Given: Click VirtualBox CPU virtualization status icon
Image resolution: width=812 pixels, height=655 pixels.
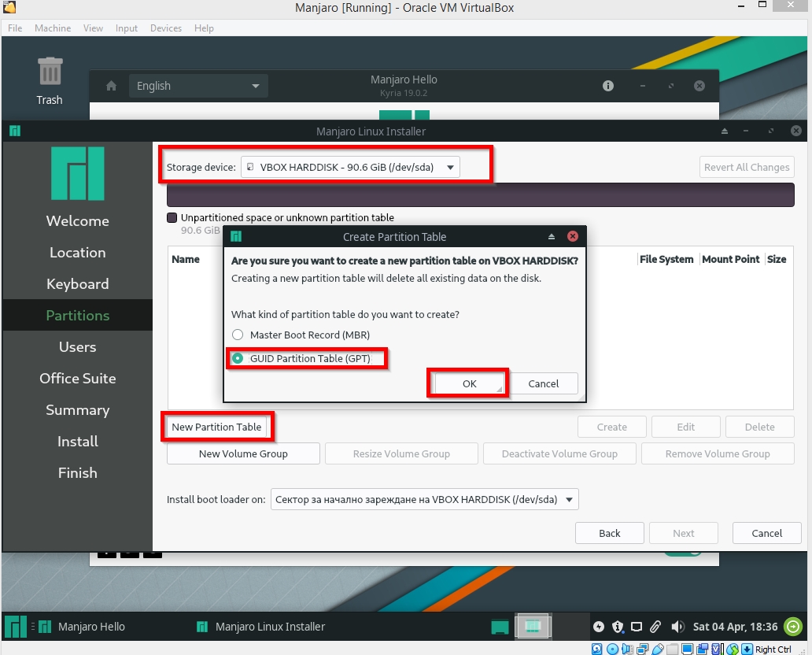Looking at the screenshot, I should click(717, 649).
